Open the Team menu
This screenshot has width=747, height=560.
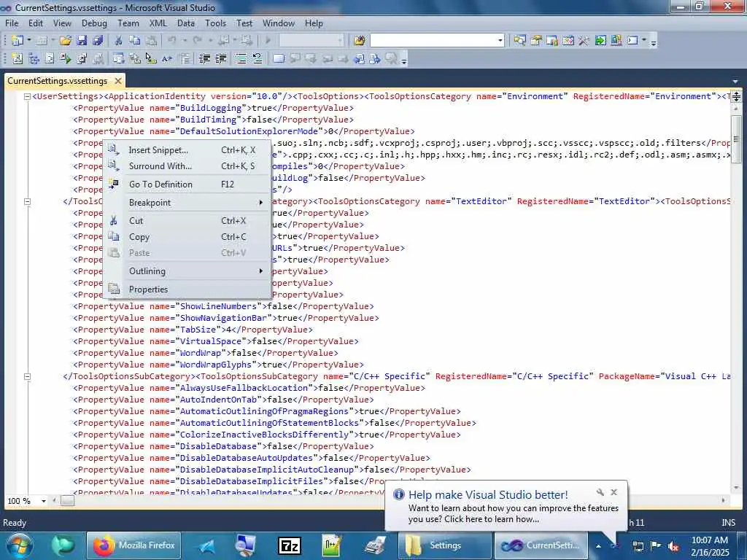(128, 23)
